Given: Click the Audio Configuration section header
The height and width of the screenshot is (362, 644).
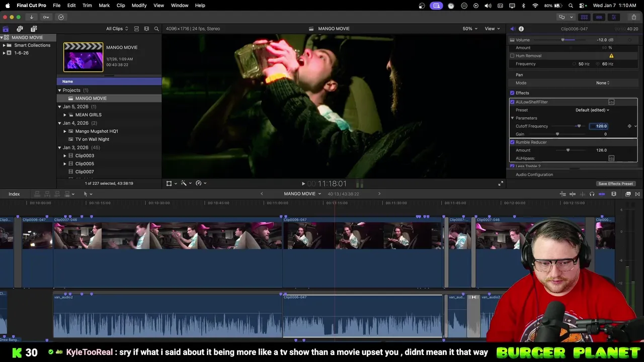Looking at the screenshot, I should pos(534,175).
